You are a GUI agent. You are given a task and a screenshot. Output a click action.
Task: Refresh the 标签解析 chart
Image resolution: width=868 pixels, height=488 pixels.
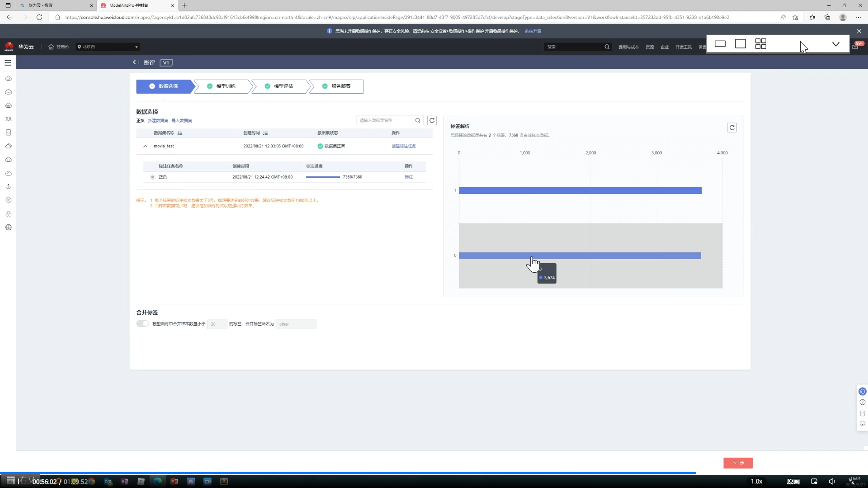[x=732, y=128]
